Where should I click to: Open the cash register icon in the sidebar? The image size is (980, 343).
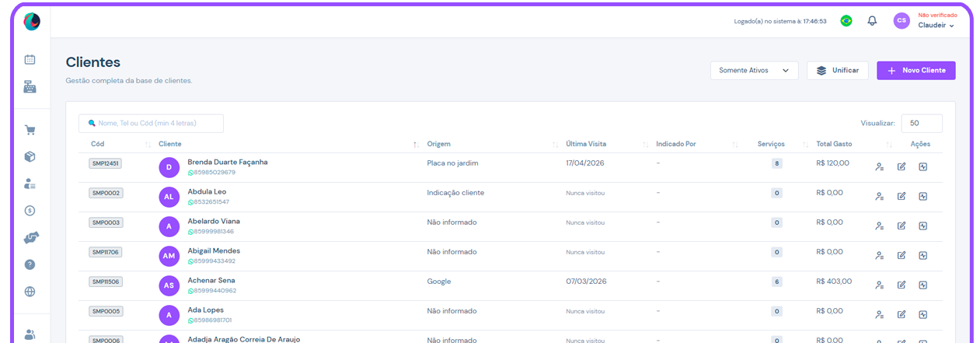coord(30,86)
